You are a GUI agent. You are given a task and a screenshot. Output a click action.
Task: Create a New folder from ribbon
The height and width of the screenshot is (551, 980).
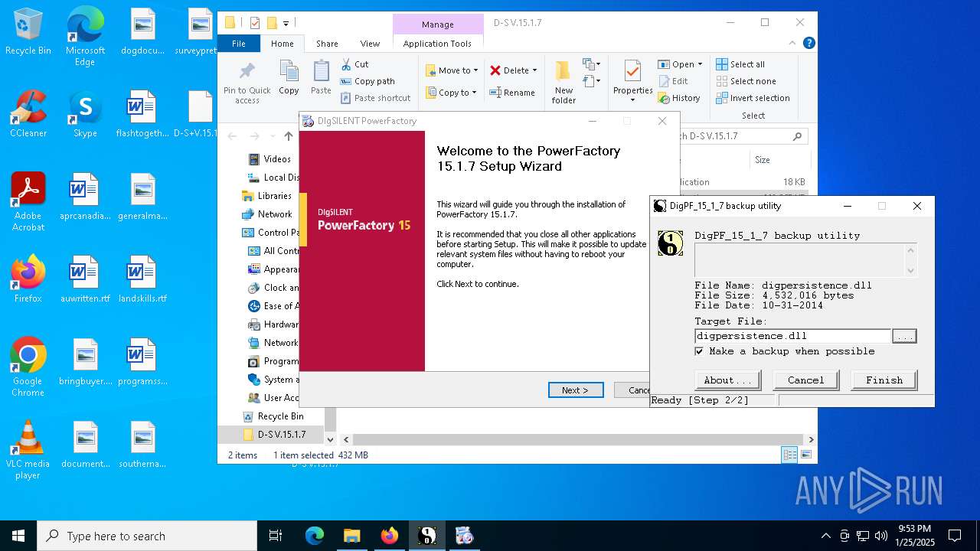coord(563,83)
